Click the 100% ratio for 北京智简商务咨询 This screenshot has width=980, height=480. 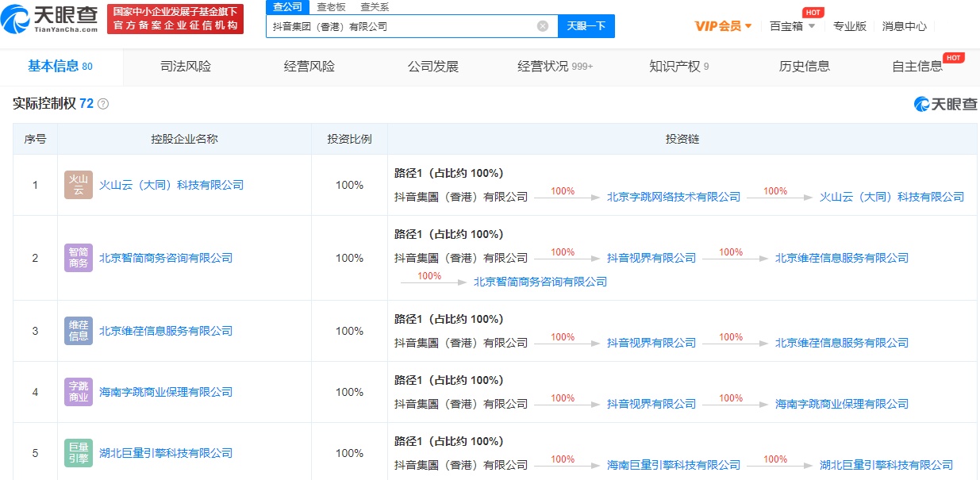349,258
